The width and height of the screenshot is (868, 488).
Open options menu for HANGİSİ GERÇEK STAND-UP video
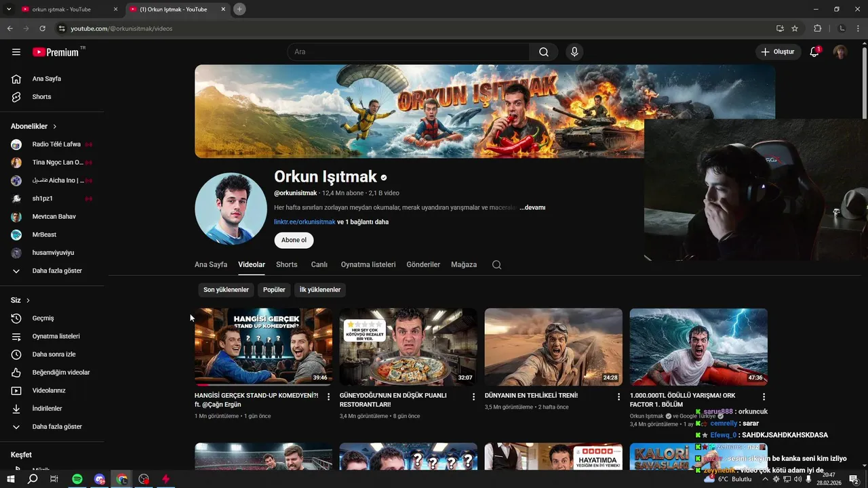click(329, 396)
